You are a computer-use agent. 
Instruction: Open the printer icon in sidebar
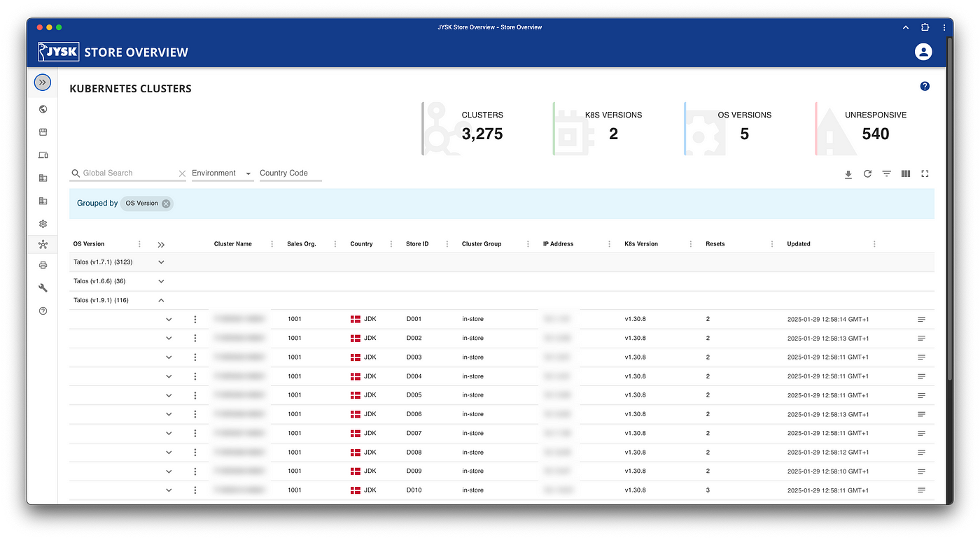(x=43, y=265)
